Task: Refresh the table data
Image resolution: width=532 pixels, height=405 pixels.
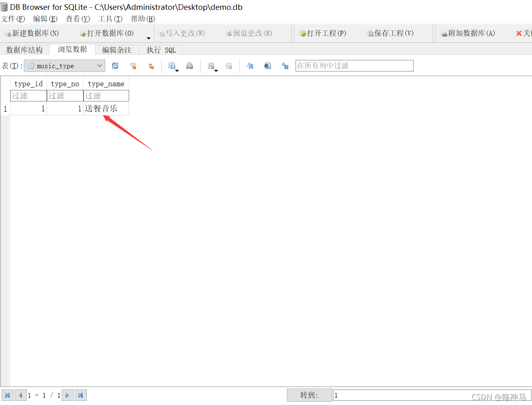Action: click(115, 66)
